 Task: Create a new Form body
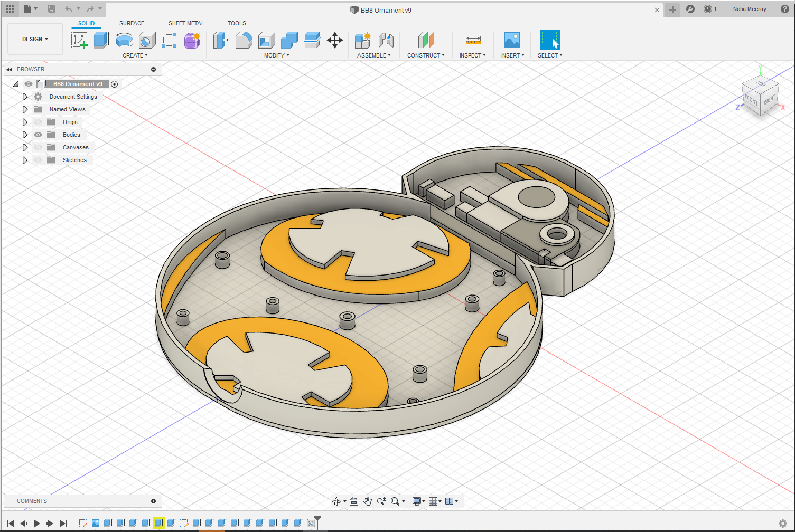192,40
